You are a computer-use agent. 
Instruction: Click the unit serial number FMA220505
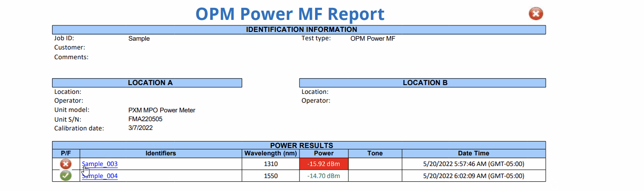(x=145, y=119)
